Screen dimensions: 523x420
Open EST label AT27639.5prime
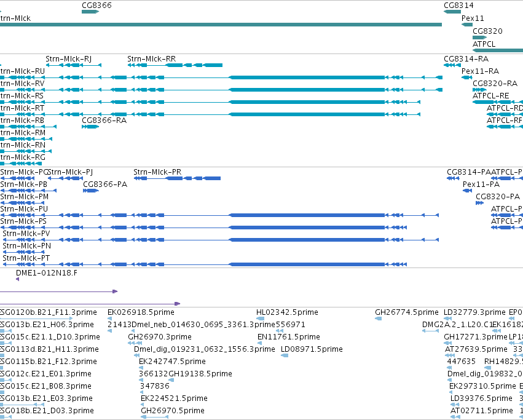click(476, 349)
